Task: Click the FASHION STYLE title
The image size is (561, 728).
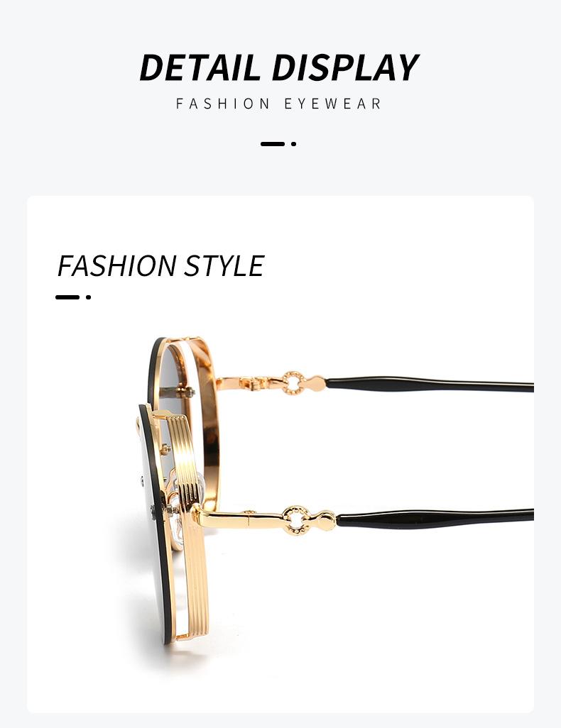Action: pyautogui.click(x=160, y=265)
